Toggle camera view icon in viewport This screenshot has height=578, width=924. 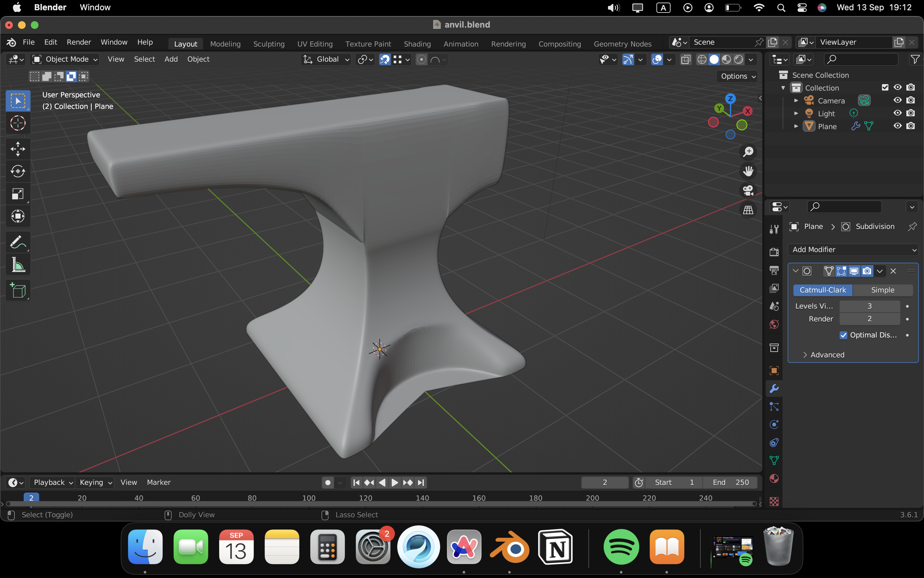point(748,190)
